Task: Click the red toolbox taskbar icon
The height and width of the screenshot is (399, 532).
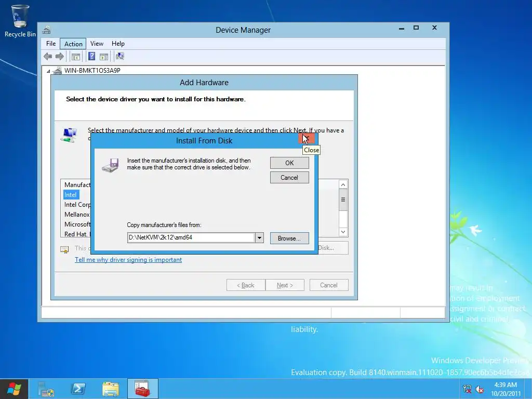Action: click(x=142, y=389)
